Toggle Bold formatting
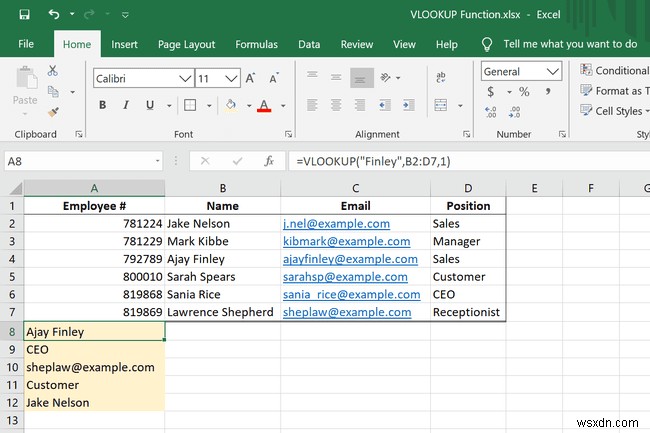650x433 pixels. pos(102,105)
